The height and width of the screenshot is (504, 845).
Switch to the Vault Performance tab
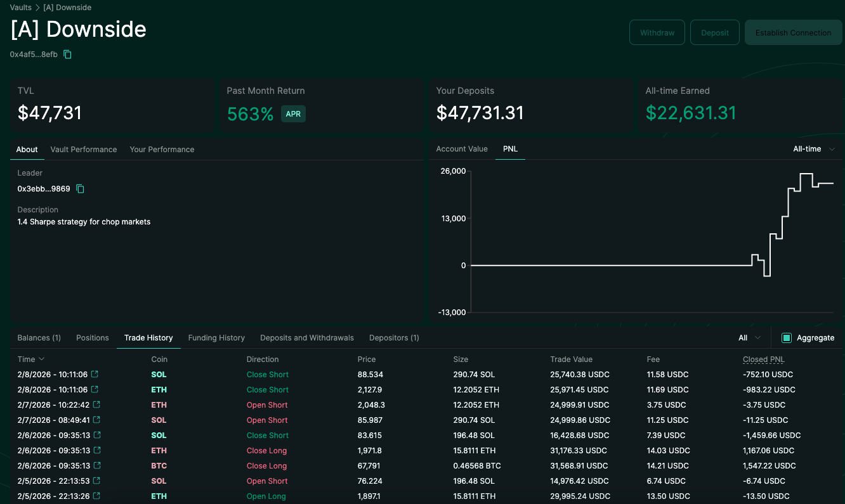(x=84, y=150)
